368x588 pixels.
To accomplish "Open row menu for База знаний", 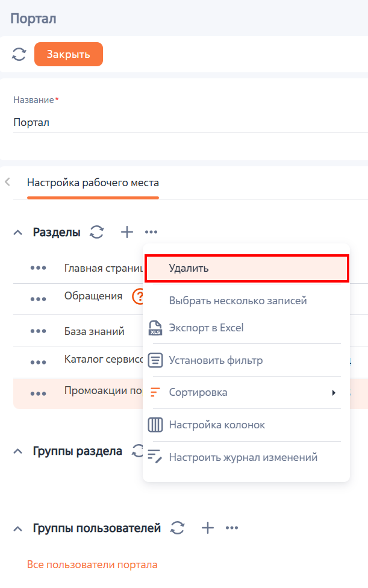I will (38, 331).
